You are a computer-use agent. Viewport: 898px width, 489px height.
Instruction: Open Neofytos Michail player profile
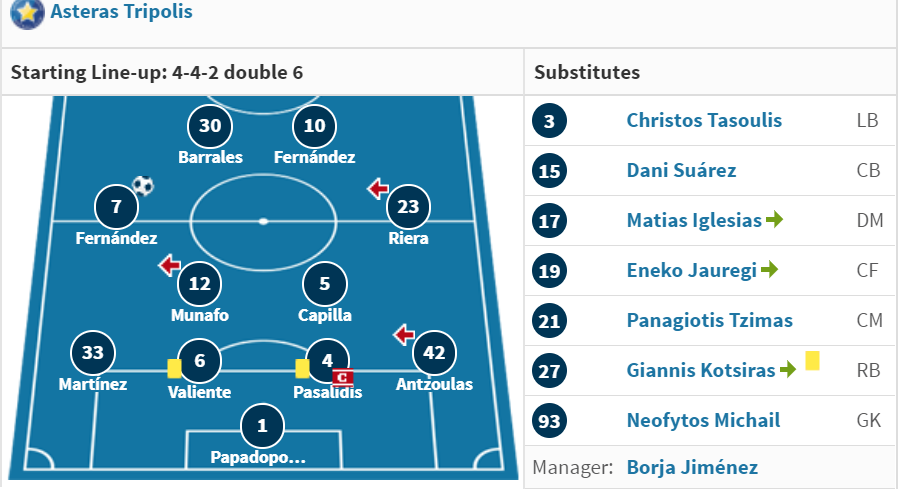point(703,420)
